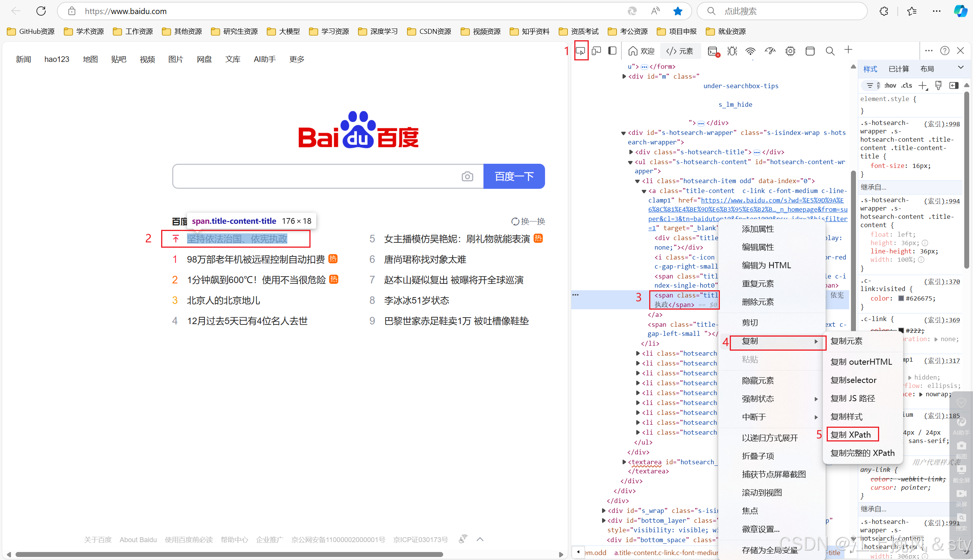Screen dimensions: 973x560
Task: Choose 复制完整的 XPath option
Action: tap(862, 453)
